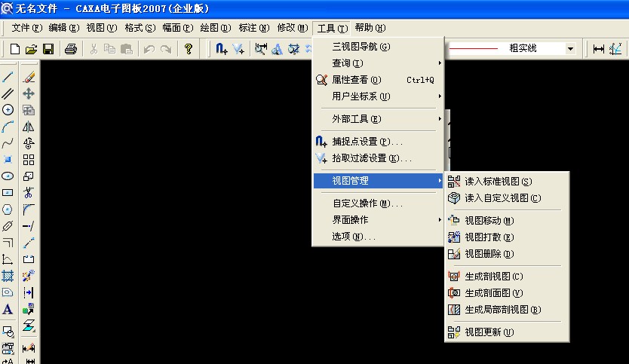Select the Rectangle drawing tool
The image size is (629, 364).
8,193
